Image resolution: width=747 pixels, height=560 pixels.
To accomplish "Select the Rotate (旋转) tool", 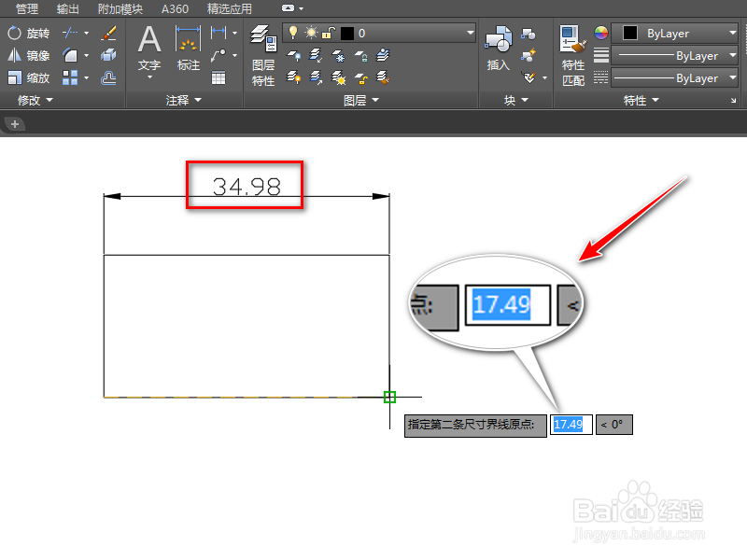I will coord(29,33).
